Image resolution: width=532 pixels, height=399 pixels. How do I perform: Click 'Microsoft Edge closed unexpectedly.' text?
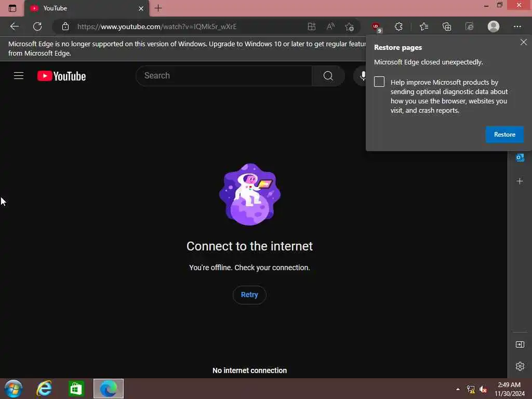coord(429,62)
